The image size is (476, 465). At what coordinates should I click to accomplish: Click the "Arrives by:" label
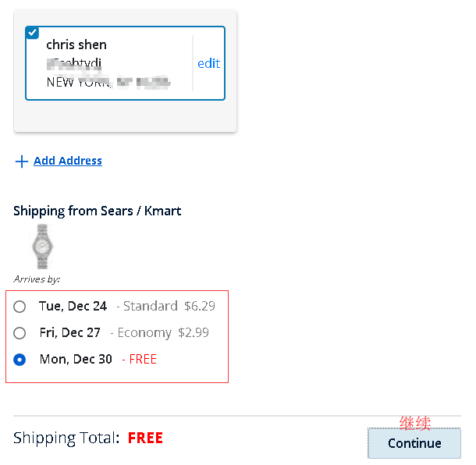[37, 279]
